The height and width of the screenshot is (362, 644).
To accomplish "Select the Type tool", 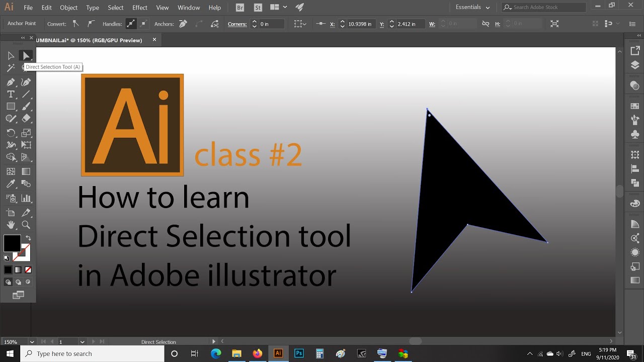I will [11, 94].
